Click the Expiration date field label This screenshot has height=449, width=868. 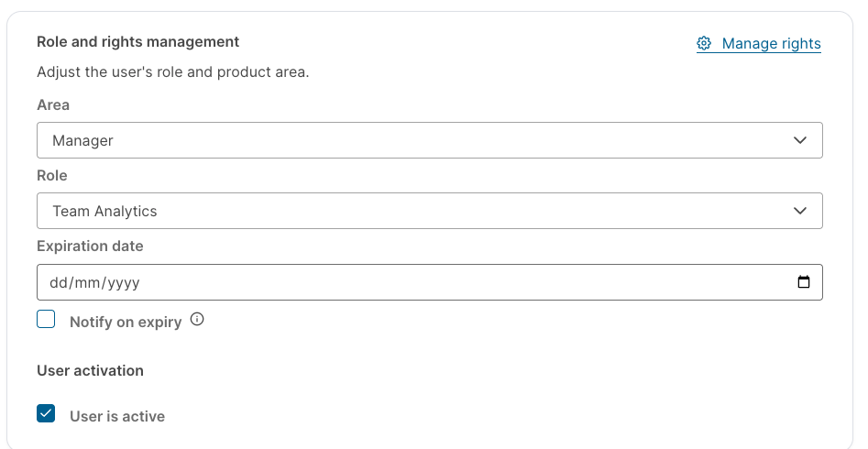pyautogui.click(x=90, y=246)
